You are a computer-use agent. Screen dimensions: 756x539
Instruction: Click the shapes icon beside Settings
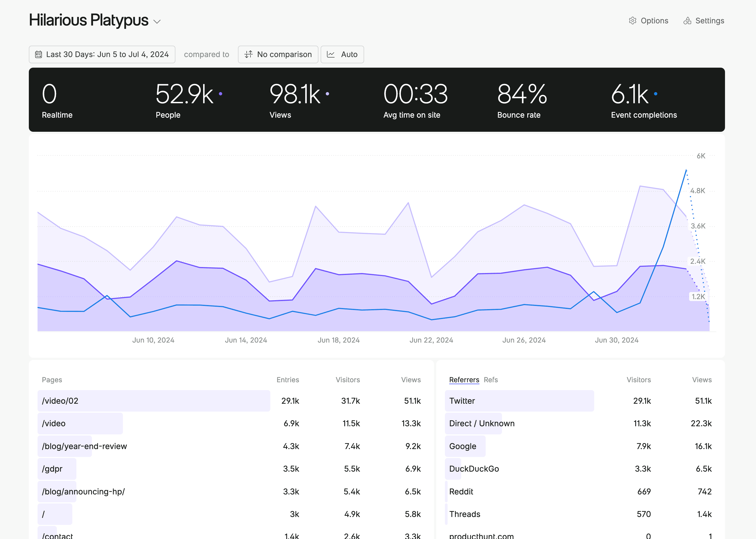(687, 21)
